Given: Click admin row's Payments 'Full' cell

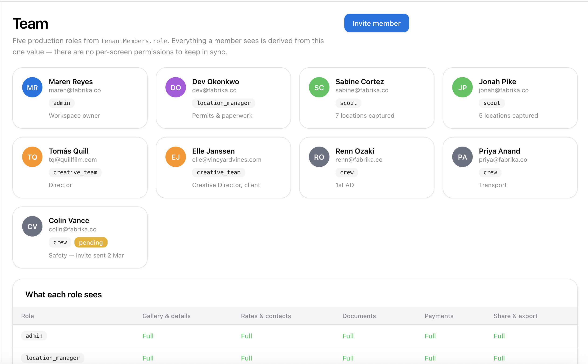Looking at the screenshot, I should click(x=430, y=336).
